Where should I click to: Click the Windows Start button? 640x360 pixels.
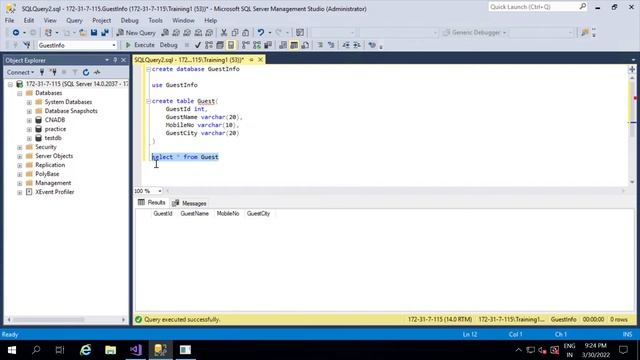tap(11, 350)
